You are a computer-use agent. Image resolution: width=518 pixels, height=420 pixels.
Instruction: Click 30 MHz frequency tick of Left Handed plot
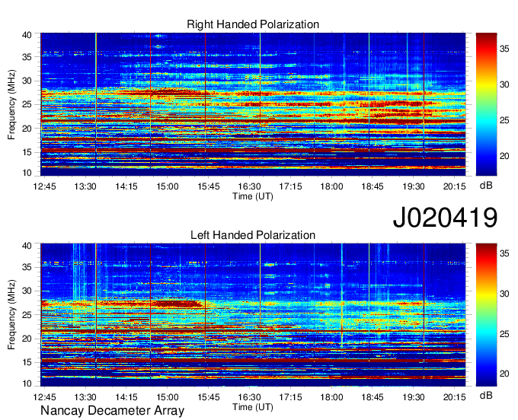(x=27, y=291)
